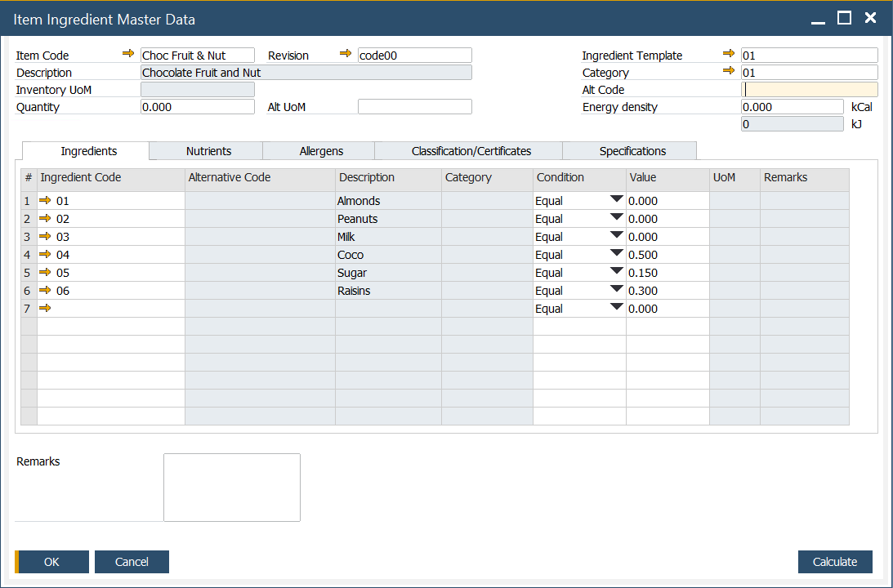
Task: Follow link arrow for ingredient 04
Action: 46,254
